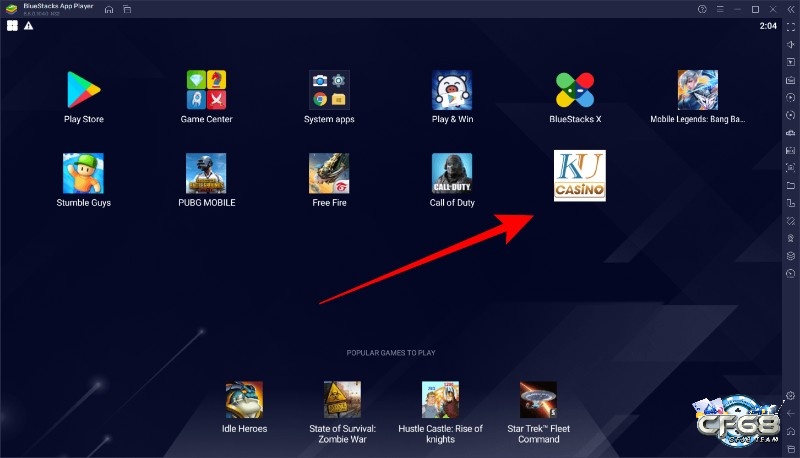The width and height of the screenshot is (800, 458).
Task: Maximize the BlueStacks window
Action: coord(756,9)
